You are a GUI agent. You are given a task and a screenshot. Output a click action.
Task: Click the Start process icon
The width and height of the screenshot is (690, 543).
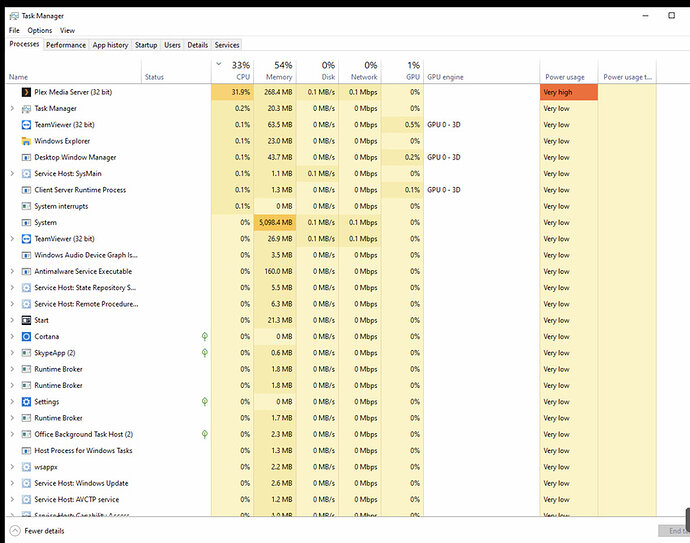(26, 320)
